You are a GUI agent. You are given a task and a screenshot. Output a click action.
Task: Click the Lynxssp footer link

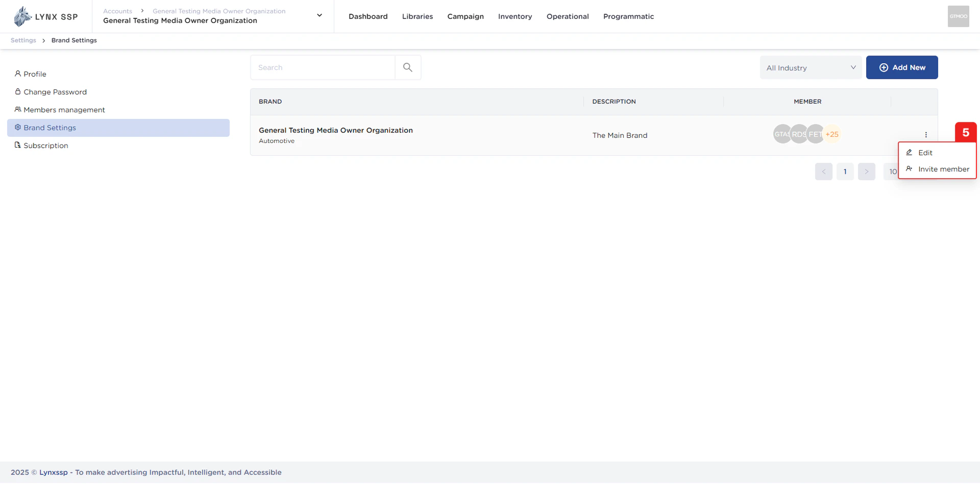54,473
